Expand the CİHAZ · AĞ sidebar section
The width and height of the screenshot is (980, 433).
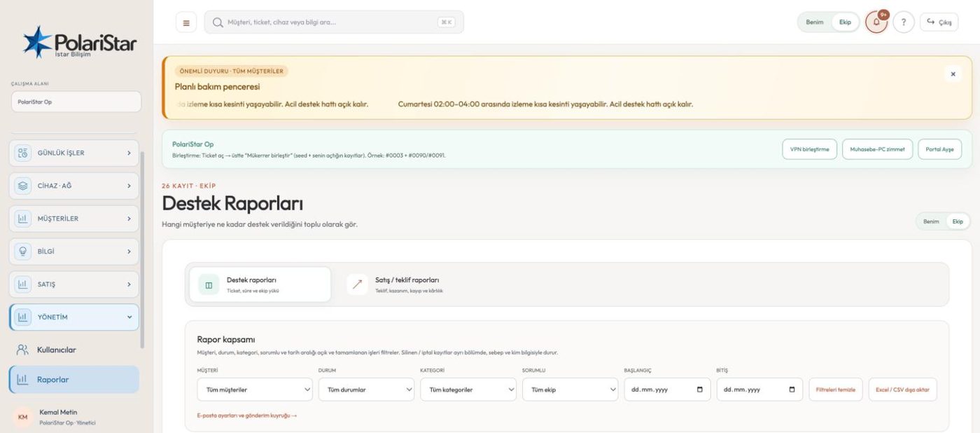(x=74, y=186)
